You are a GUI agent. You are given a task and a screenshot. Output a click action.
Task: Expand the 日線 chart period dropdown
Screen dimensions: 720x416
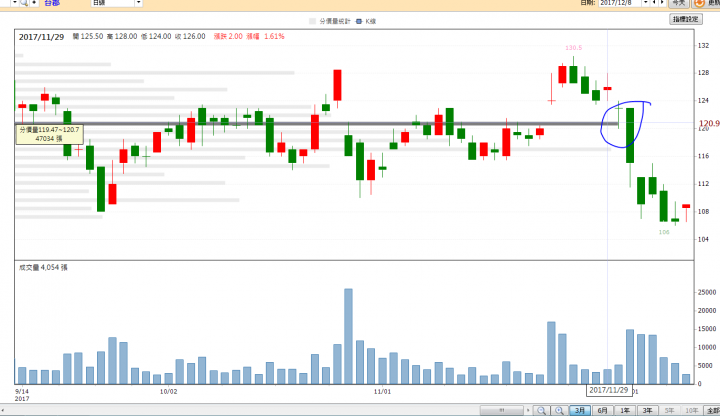138,3
